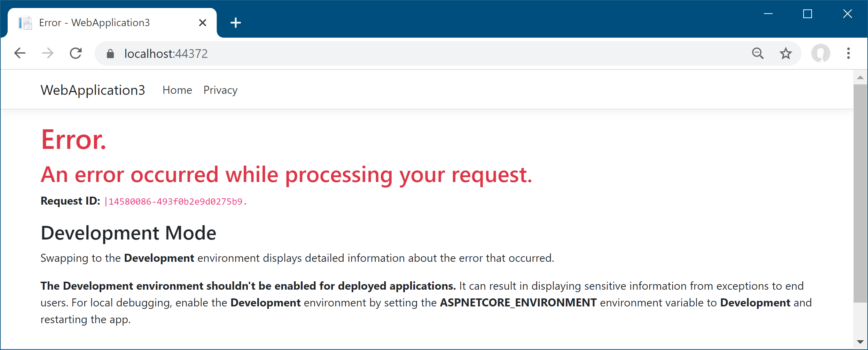Open a new tab with plus button

pyautogui.click(x=236, y=23)
